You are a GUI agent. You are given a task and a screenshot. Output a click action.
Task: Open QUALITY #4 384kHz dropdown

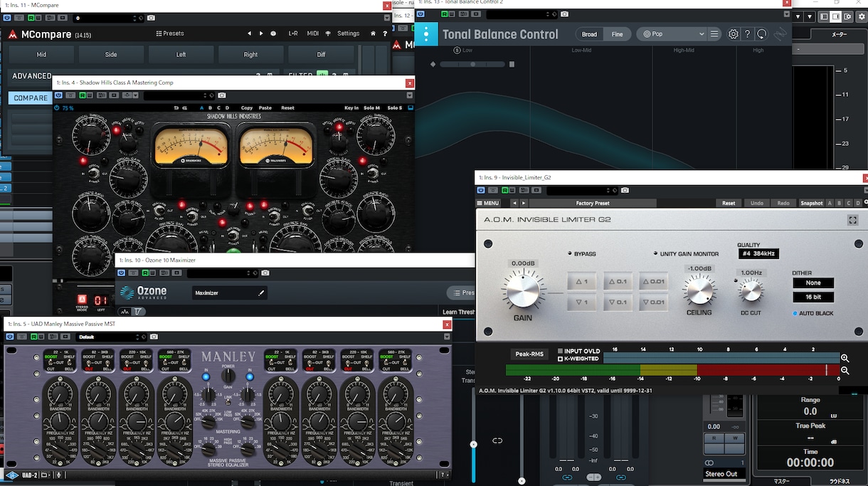coord(758,253)
